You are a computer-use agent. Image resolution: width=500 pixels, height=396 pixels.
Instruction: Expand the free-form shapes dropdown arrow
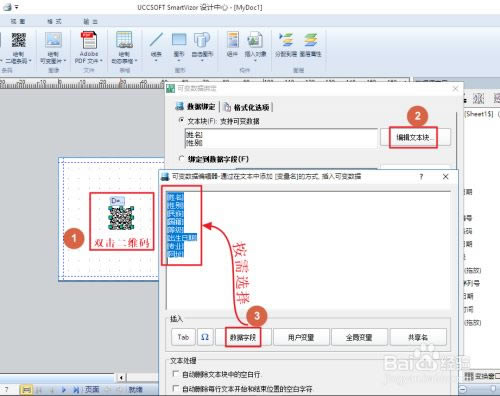[202, 61]
